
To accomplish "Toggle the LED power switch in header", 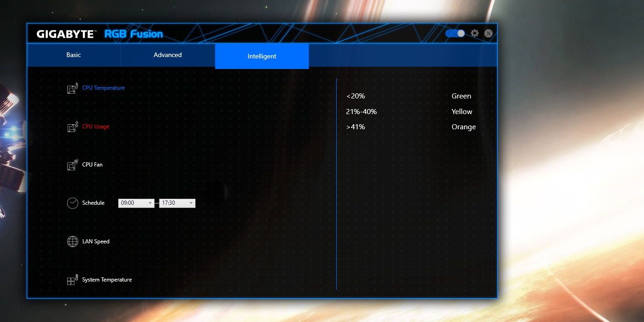I will pos(455,34).
